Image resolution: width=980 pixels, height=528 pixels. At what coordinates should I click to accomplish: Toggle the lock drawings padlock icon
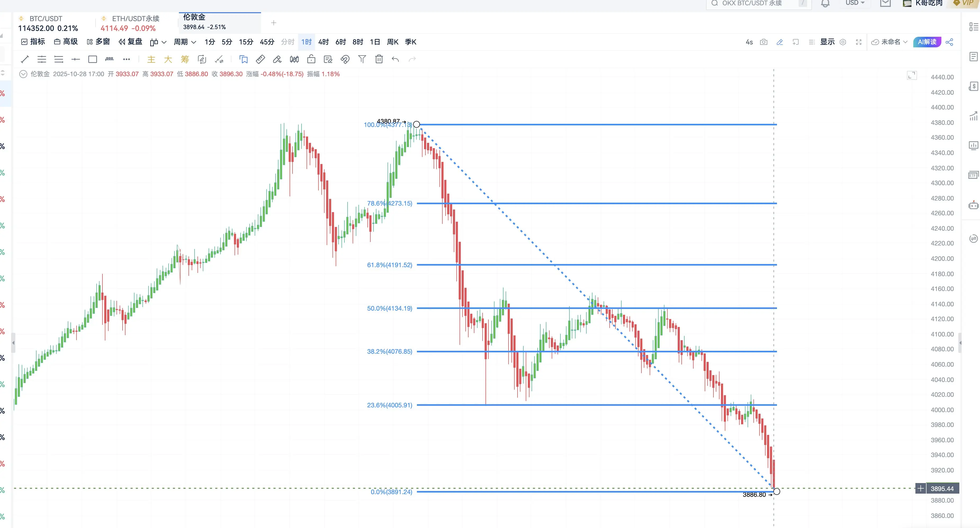[x=311, y=59]
